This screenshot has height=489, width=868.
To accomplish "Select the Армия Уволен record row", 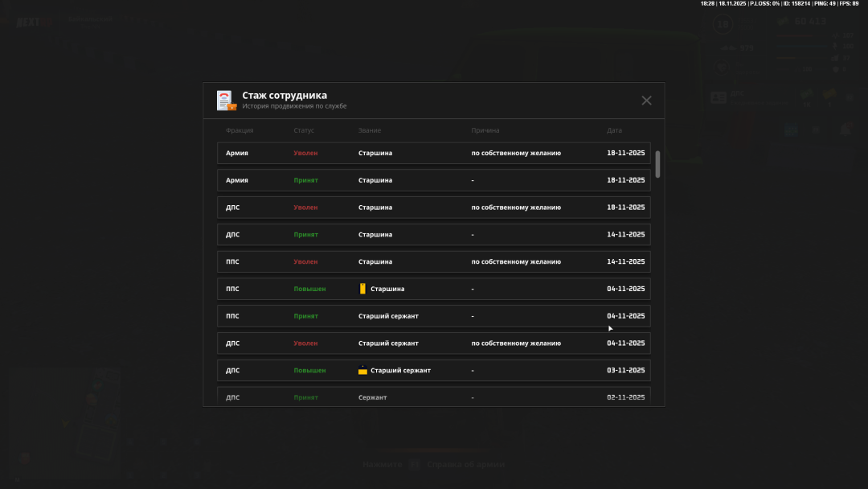I will [x=434, y=153].
